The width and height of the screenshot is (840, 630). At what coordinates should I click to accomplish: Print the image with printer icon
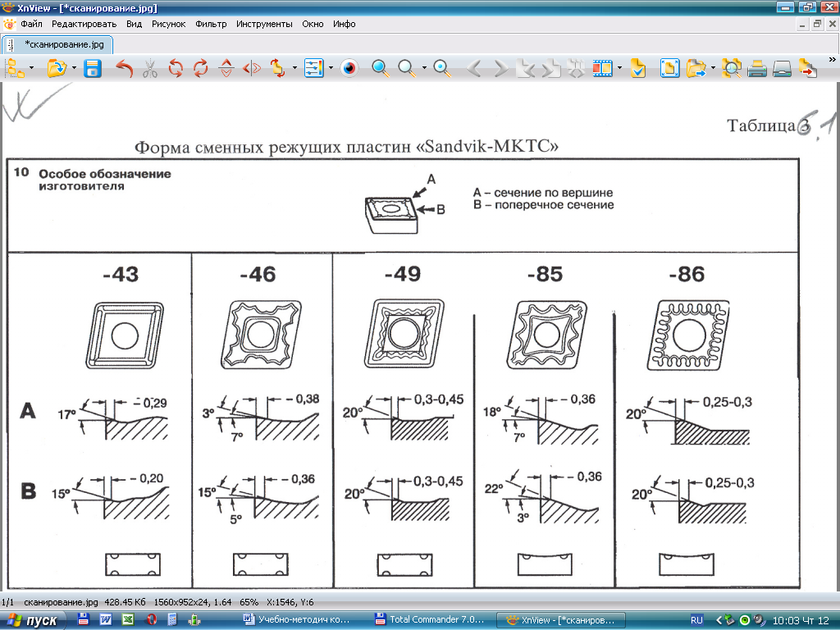(757, 69)
